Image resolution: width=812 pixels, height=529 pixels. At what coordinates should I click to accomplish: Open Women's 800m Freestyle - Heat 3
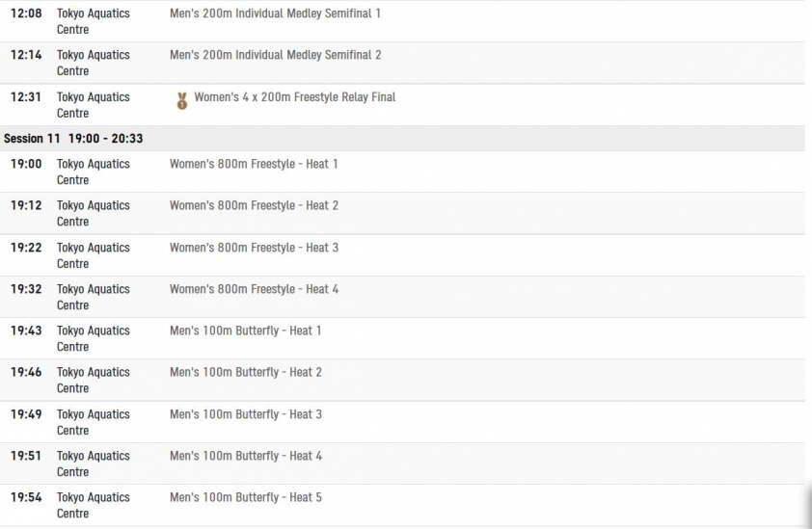pos(254,248)
